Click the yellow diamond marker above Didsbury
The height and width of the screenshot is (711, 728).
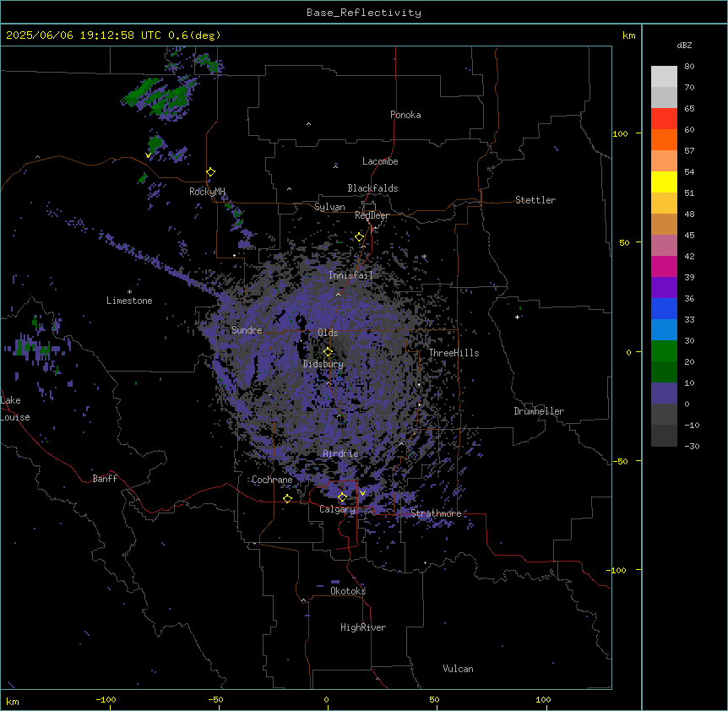coord(328,351)
